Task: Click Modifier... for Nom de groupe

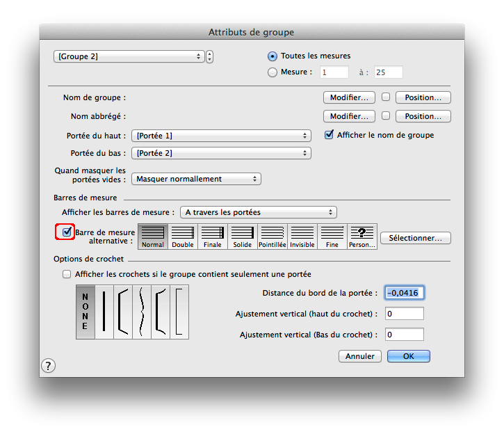Action: 349,97
